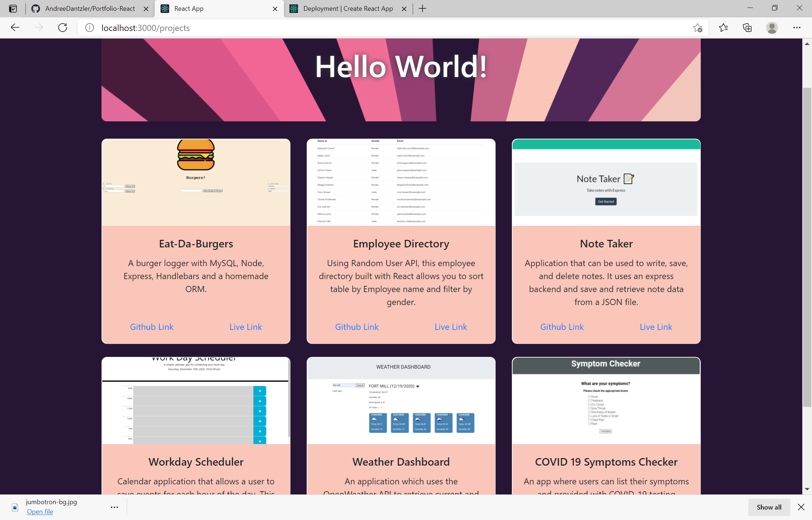Check the Shortness of Breath checkbox

tap(589, 412)
